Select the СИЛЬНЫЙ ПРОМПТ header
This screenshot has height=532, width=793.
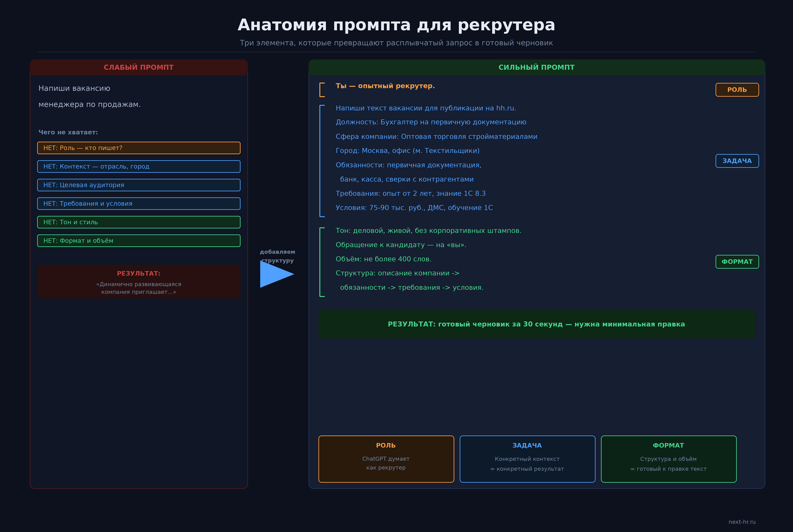[x=537, y=67]
